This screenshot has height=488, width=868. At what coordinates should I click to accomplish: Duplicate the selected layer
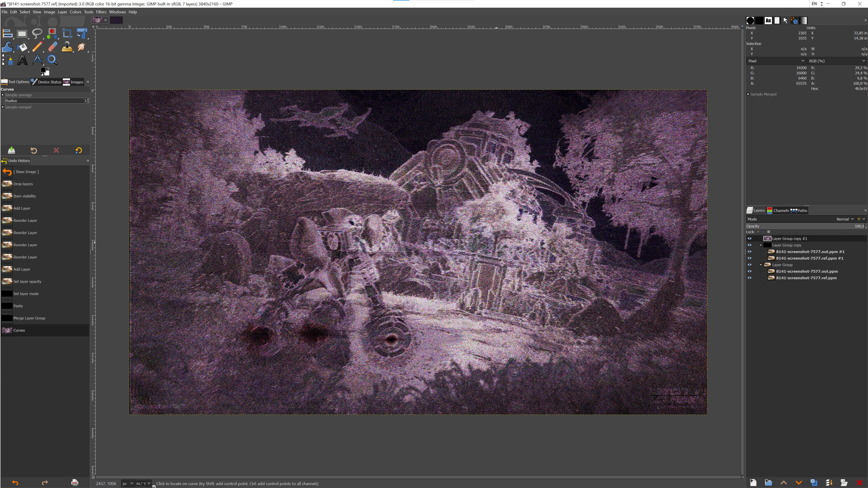pyautogui.click(x=814, y=483)
